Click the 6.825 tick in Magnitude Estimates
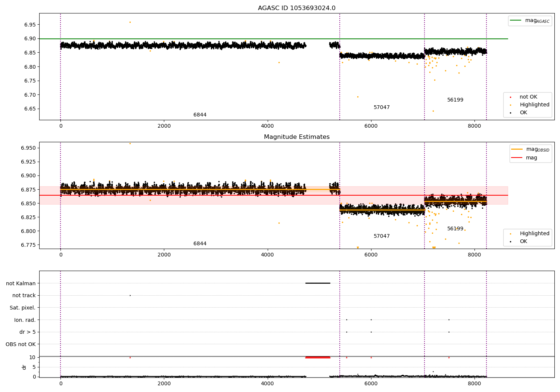The width and height of the screenshot is (560, 392). [x=28, y=217]
